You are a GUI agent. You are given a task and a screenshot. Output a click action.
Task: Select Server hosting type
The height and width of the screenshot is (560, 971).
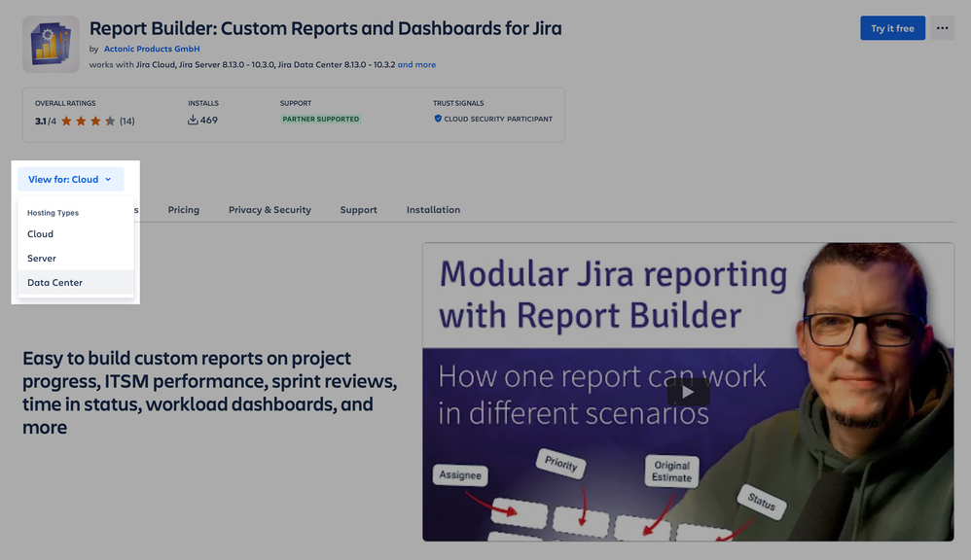tap(76, 258)
